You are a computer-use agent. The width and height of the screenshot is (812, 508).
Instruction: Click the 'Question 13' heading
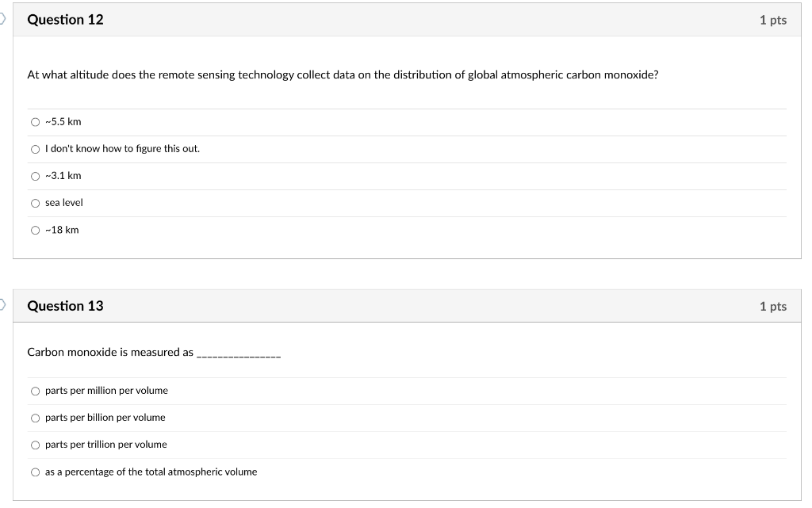coord(65,306)
